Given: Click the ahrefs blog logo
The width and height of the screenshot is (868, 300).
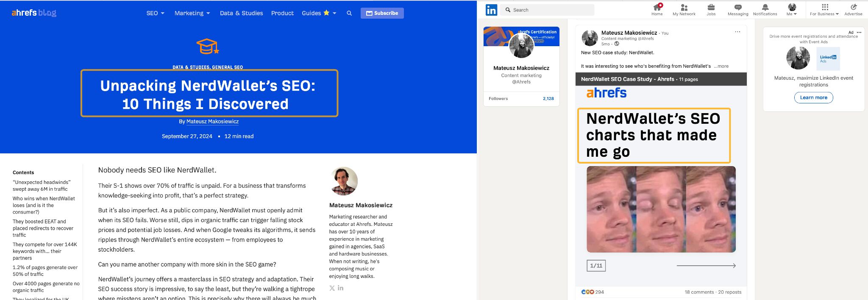Looking at the screenshot, I should click(34, 13).
